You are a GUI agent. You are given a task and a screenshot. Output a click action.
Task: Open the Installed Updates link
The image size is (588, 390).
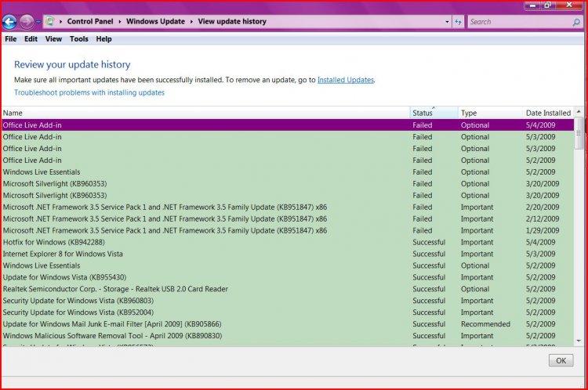click(x=346, y=80)
